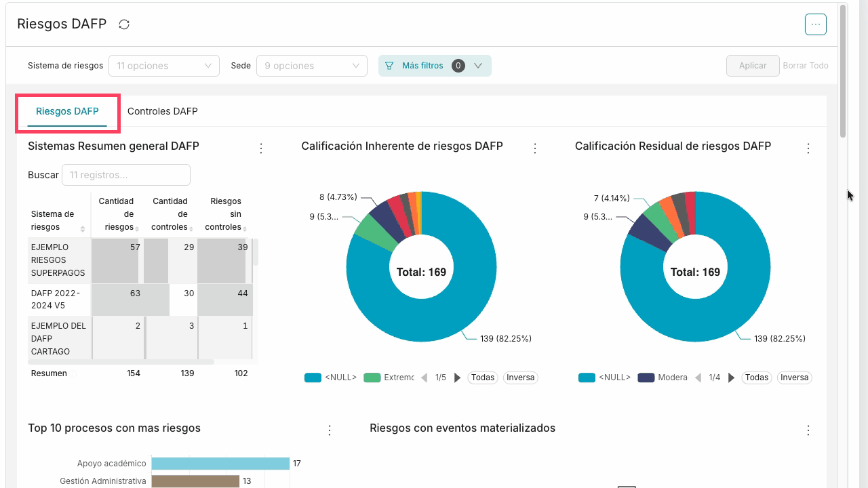Screen dimensions: 868x488
Task: Switch to the Controles DAFP tab
Action: (163, 111)
